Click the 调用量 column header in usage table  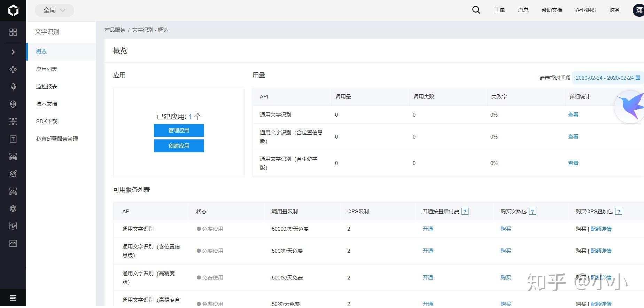(343, 97)
